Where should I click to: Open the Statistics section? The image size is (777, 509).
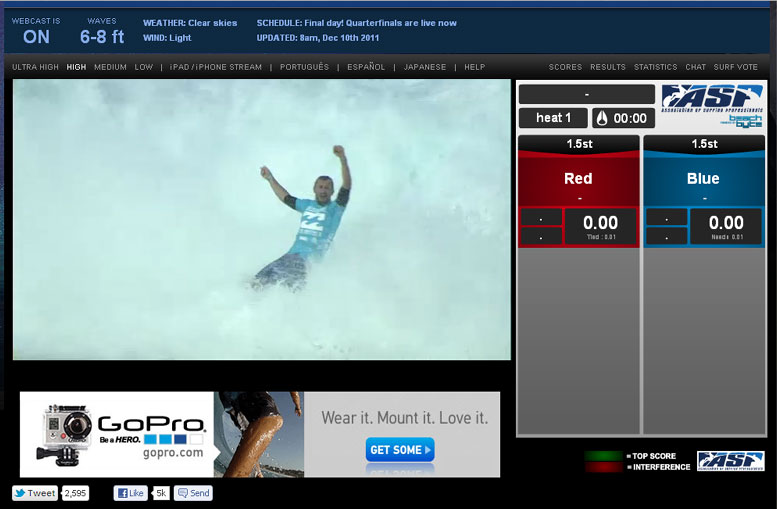655,67
